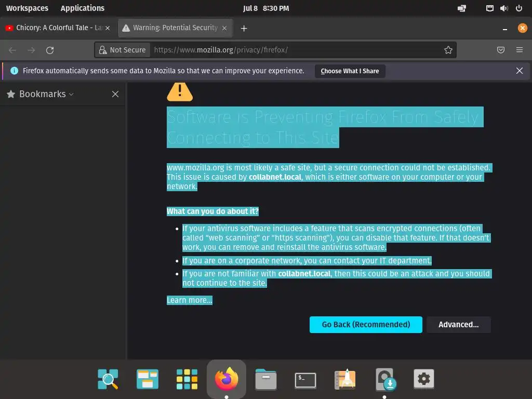This screenshot has height=399, width=532.
Task: Open the dock search launcher icon
Action: [x=108, y=379]
